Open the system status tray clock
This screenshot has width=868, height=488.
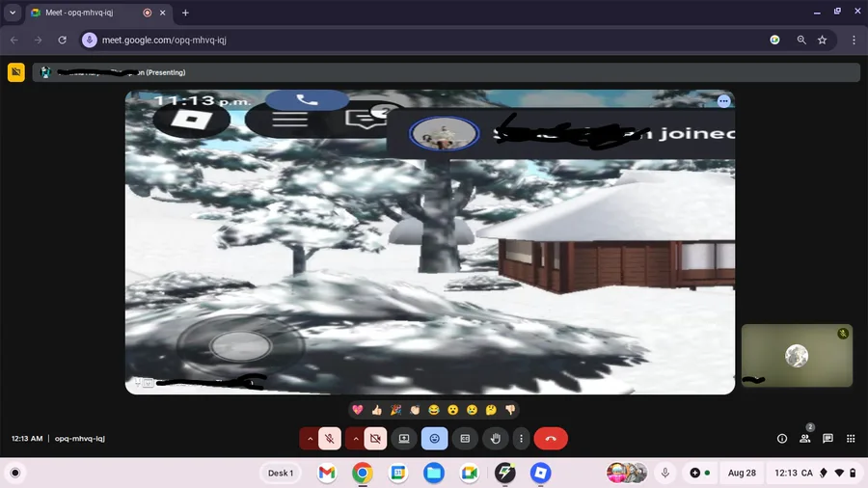tap(815, 474)
